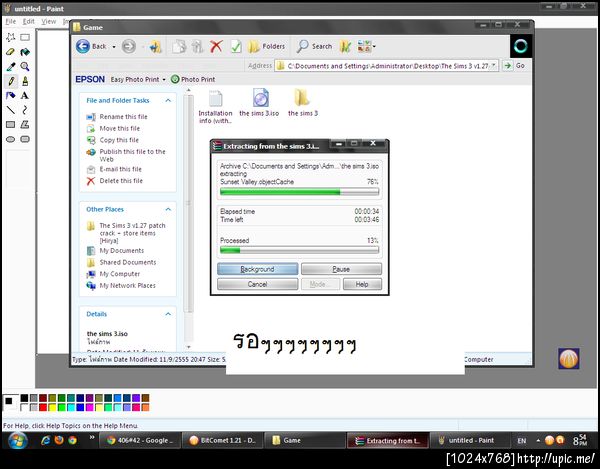Click the Background button in extraction dialog

pyautogui.click(x=258, y=269)
